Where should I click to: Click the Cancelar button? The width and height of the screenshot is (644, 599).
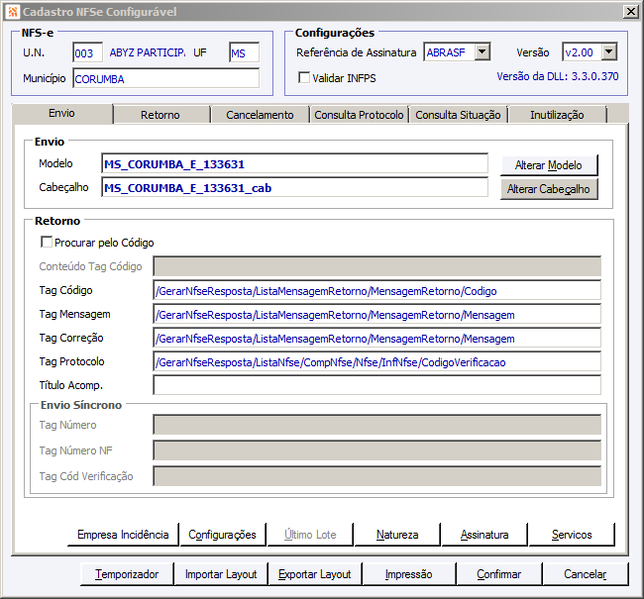pyautogui.click(x=585, y=574)
